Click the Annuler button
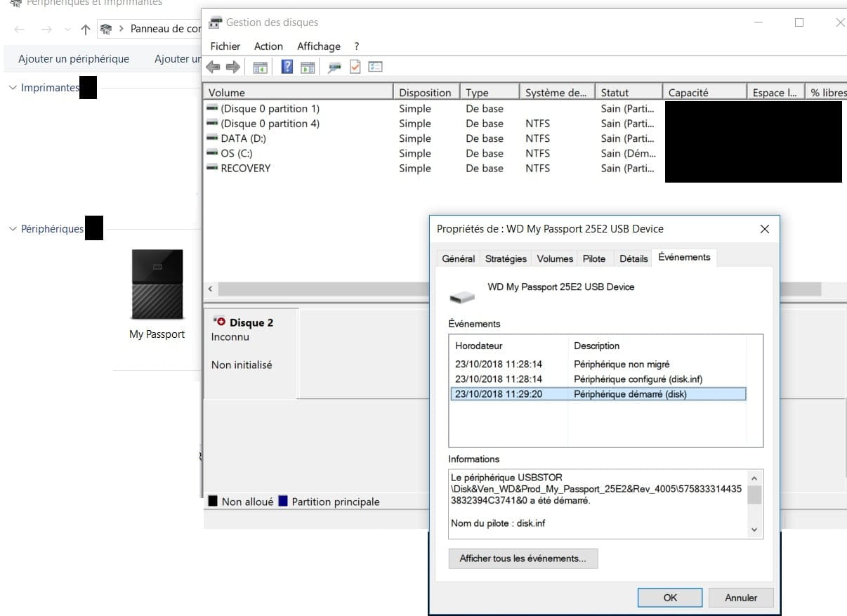 (742, 598)
